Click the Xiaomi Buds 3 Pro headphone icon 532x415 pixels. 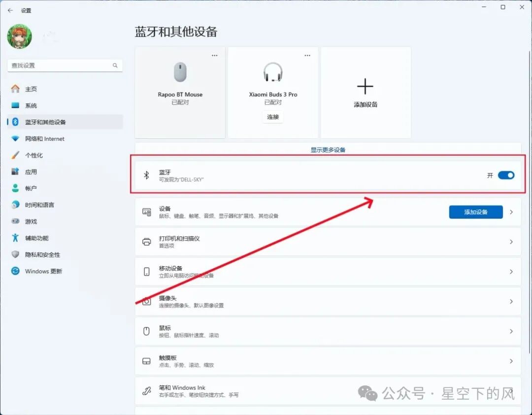[x=273, y=72]
